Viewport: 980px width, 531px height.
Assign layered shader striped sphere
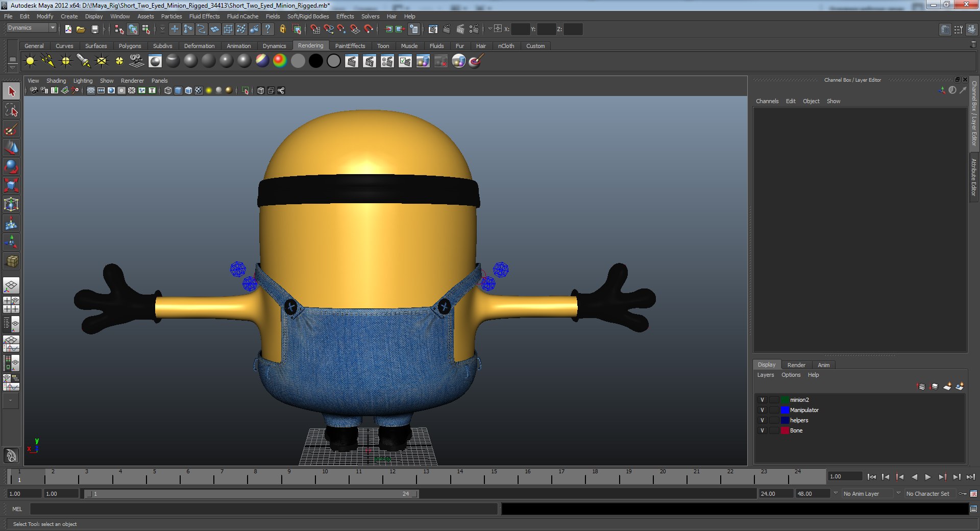click(262, 61)
